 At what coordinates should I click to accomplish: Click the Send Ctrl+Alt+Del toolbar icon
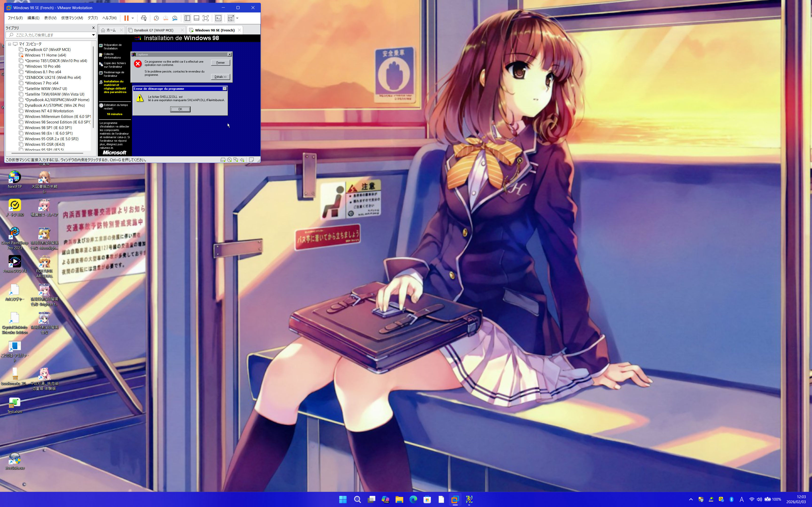tap(144, 18)
